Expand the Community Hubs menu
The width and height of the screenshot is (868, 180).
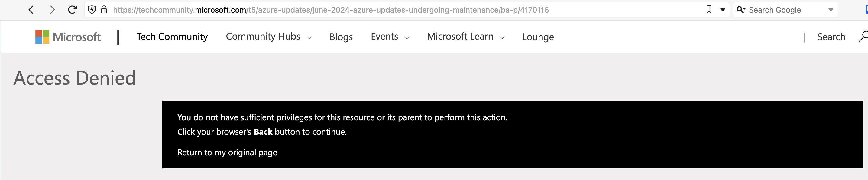[269, 37]
